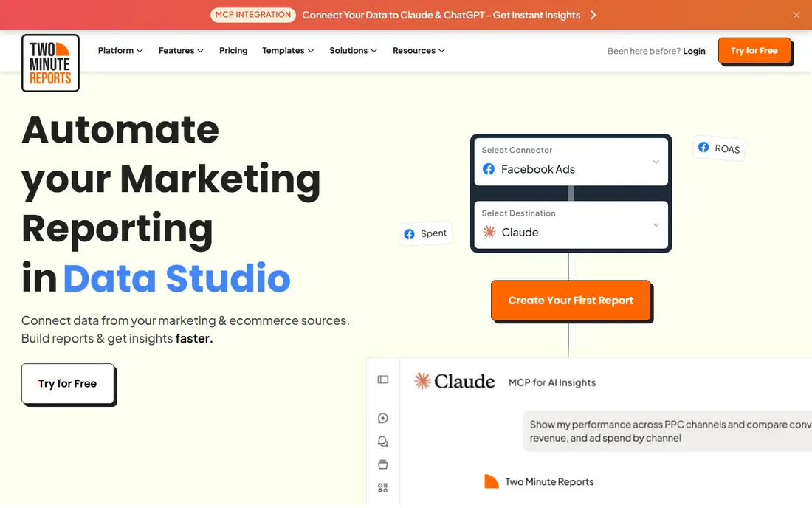Click the orange Two Minute Reports chat icon

click(491, 481)
